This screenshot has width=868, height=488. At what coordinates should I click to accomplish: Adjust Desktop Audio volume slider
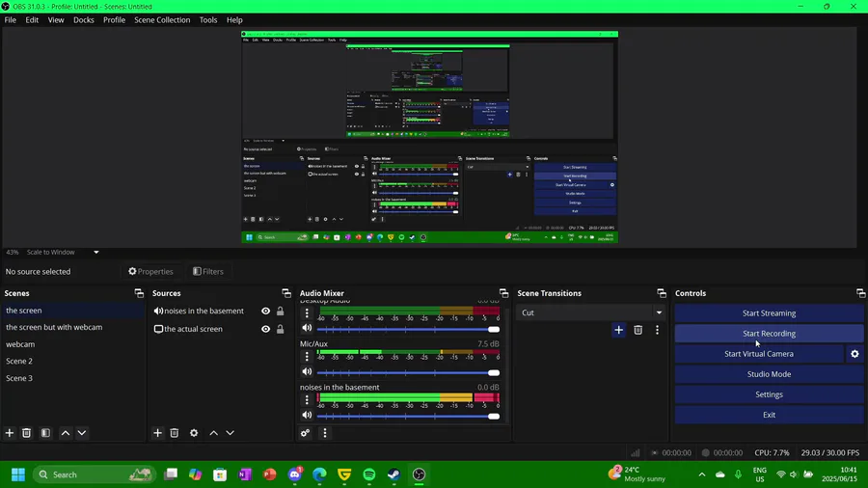[408, 329]
